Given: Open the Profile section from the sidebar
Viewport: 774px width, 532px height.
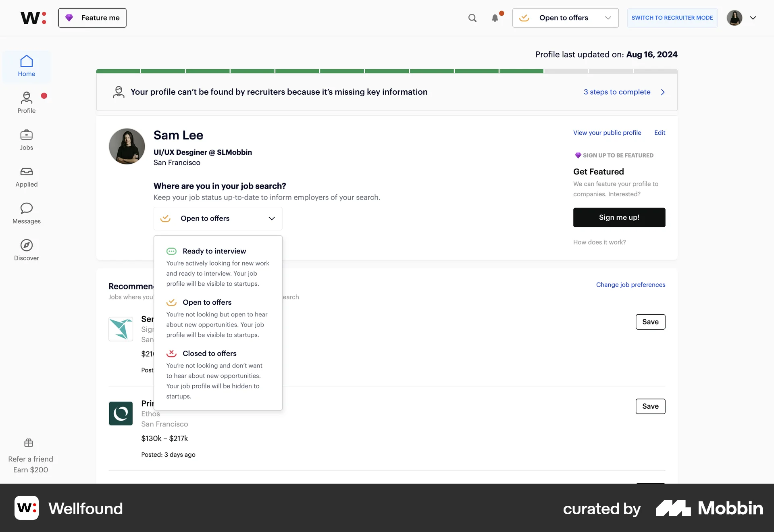Looking at the screenshot, I should (x=26, y=102).
